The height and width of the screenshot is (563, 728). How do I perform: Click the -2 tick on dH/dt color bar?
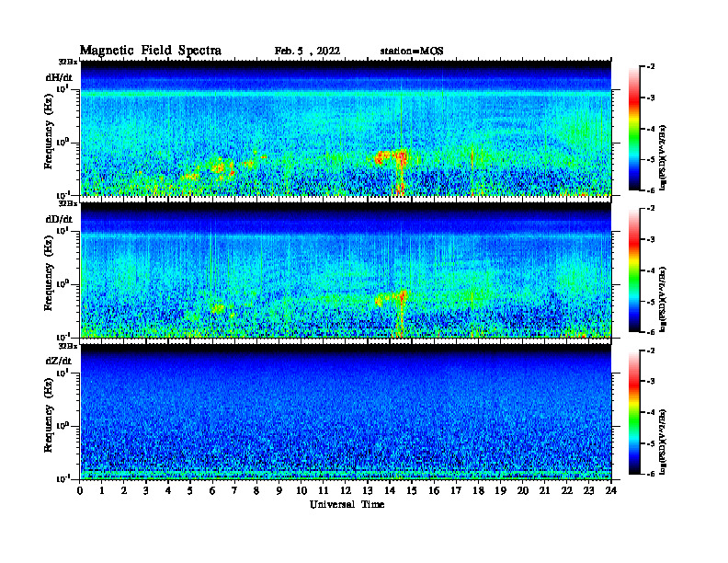tap(651, 67)
